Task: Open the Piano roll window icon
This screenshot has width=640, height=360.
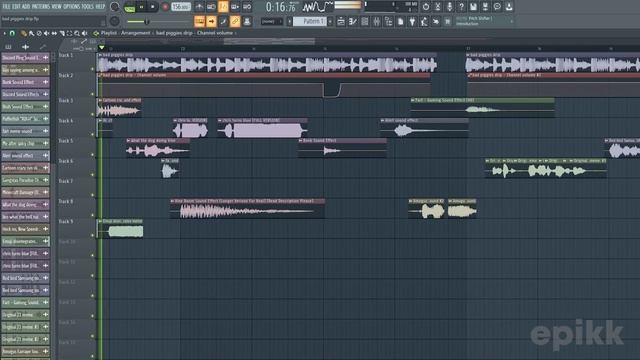Action: 353,21
